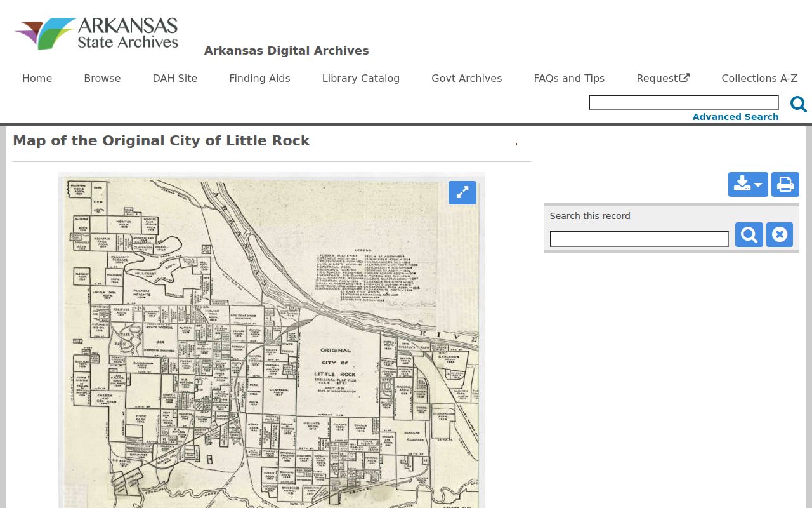Open the Home menu item
Image resolution: width=812 pixels, height=508 pixels.
[37, 79]
